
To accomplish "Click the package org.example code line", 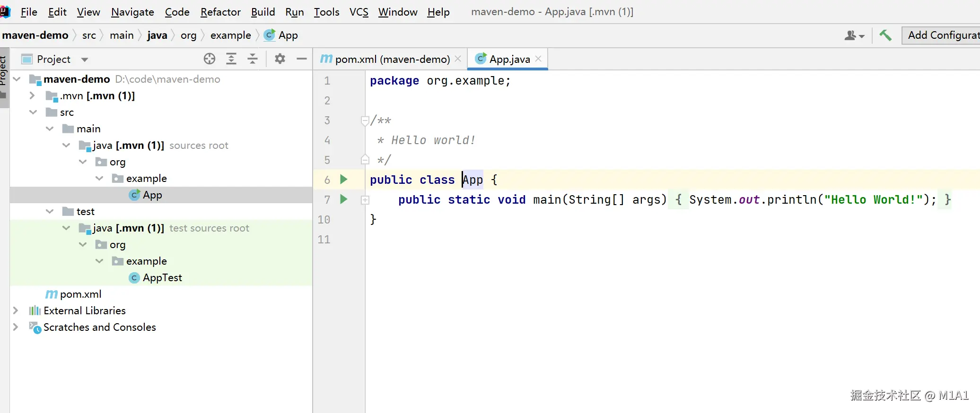I will tap(440, 81).
